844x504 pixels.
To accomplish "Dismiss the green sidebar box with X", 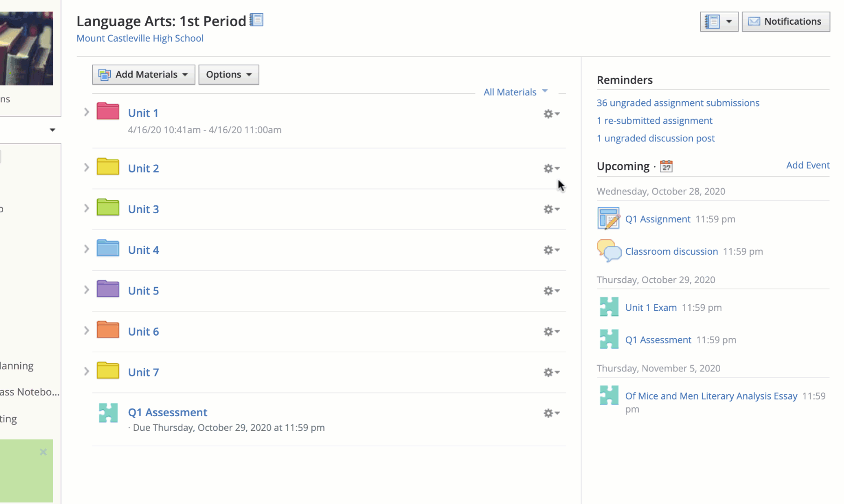I will [x=43, y=452].
